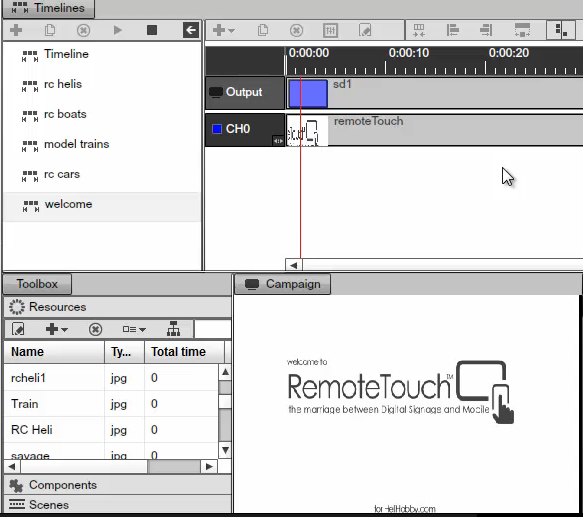Click the small expand arrows on the CH0 header
This screenshot has height=517, width=583.
tap(278, 141)
